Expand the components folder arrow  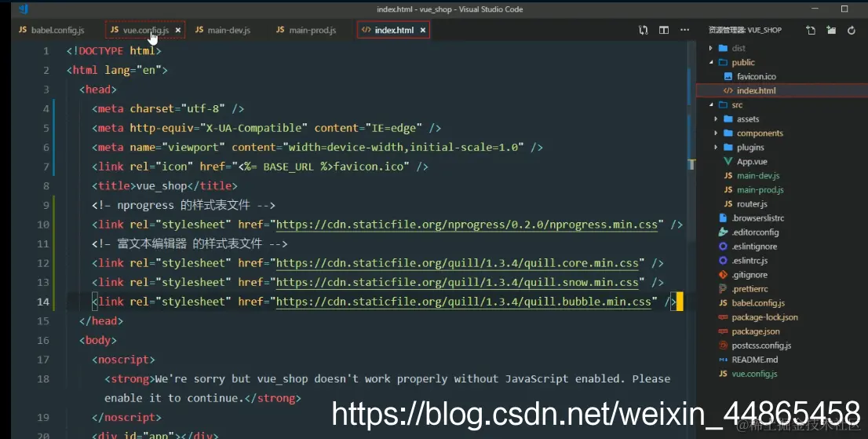tap(716, 133)
